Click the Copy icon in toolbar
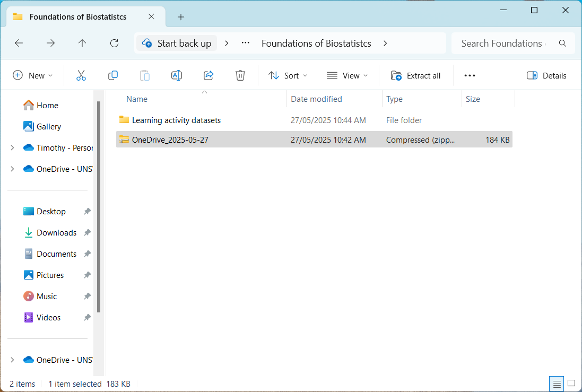 (x=113, y=75)
